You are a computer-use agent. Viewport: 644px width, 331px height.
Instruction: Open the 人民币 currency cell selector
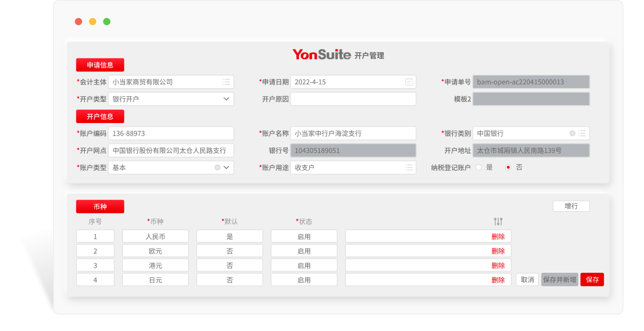tap(155, 236)
